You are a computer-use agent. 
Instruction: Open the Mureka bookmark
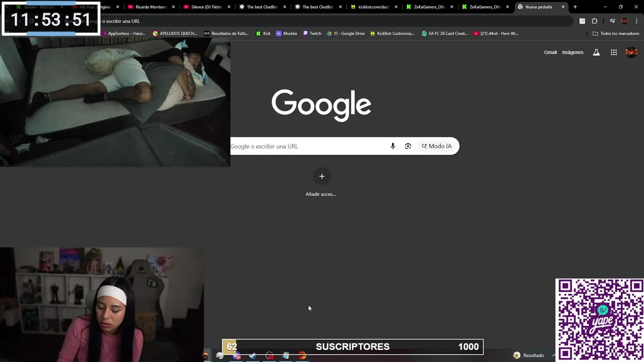(286, 34)
